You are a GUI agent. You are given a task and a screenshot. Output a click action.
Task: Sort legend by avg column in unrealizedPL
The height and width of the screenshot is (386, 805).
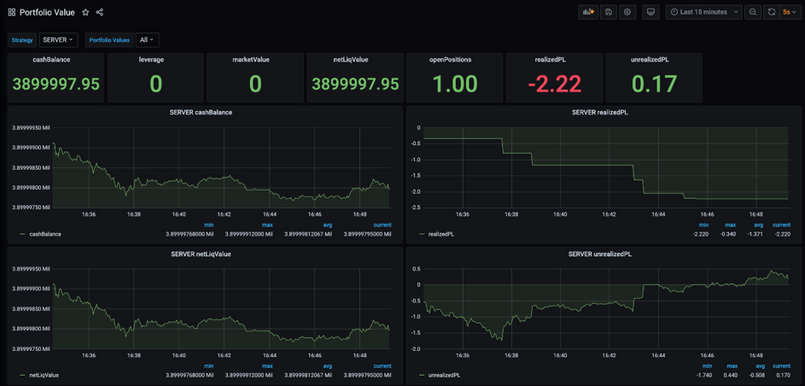pyautogui.click(x=759, y=366)
